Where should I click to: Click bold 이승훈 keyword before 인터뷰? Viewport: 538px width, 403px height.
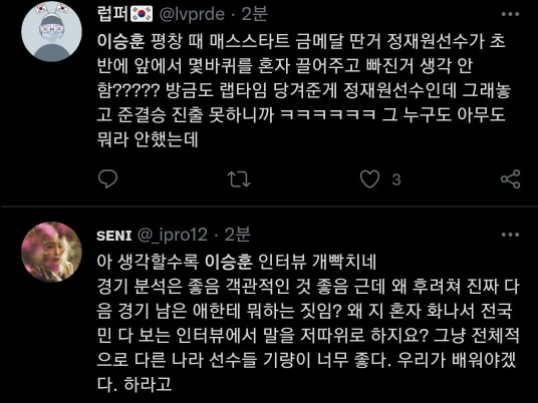click(228, 262)
